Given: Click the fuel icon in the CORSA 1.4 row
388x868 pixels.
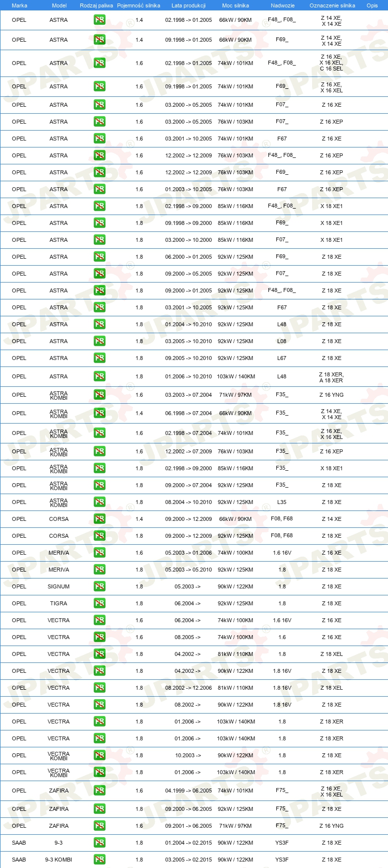Looking at the screenshot, I should 99,519.
